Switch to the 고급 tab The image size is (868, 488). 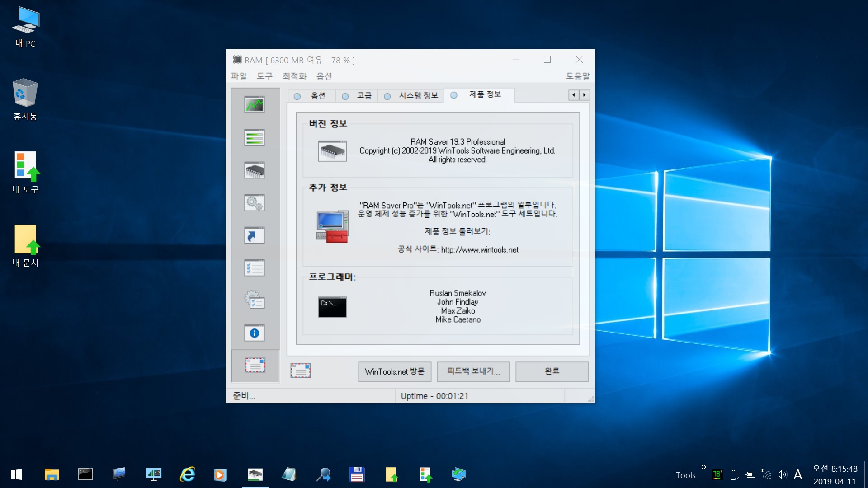[357, 96]
